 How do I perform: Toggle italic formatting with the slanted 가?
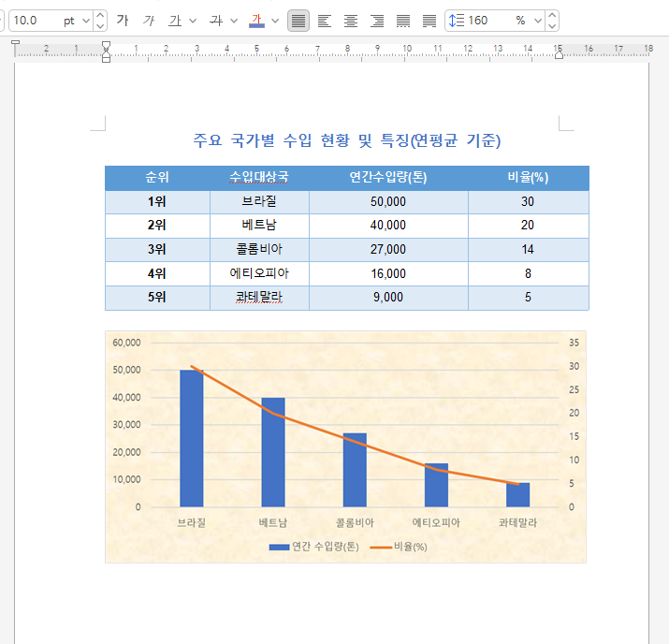tap(149, 21)
